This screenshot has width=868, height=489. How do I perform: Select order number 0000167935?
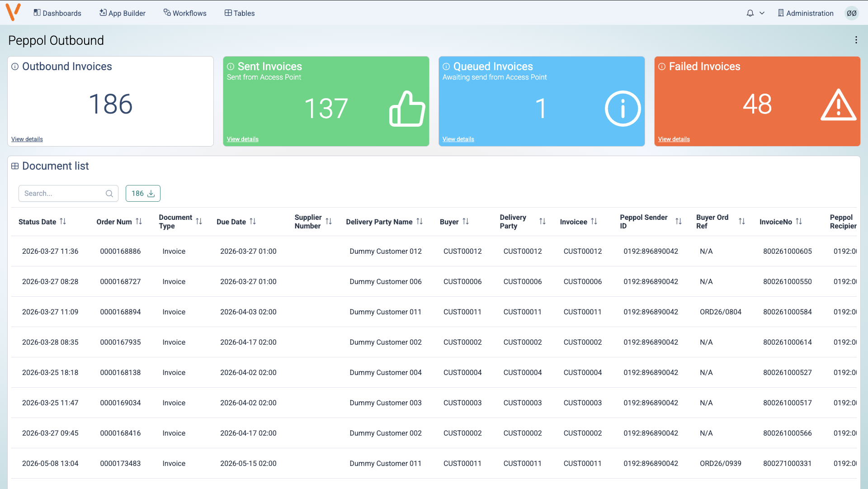click(120, 342)
